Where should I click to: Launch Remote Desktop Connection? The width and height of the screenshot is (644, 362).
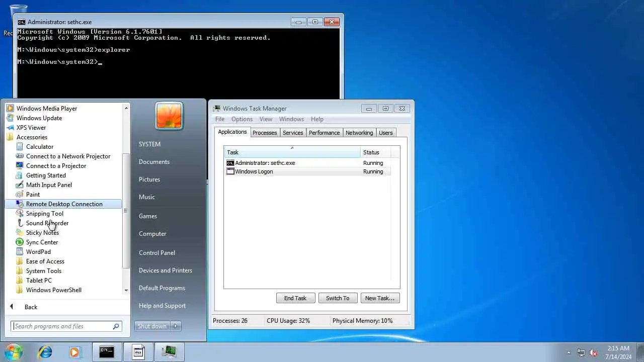(x=64, y=204)
